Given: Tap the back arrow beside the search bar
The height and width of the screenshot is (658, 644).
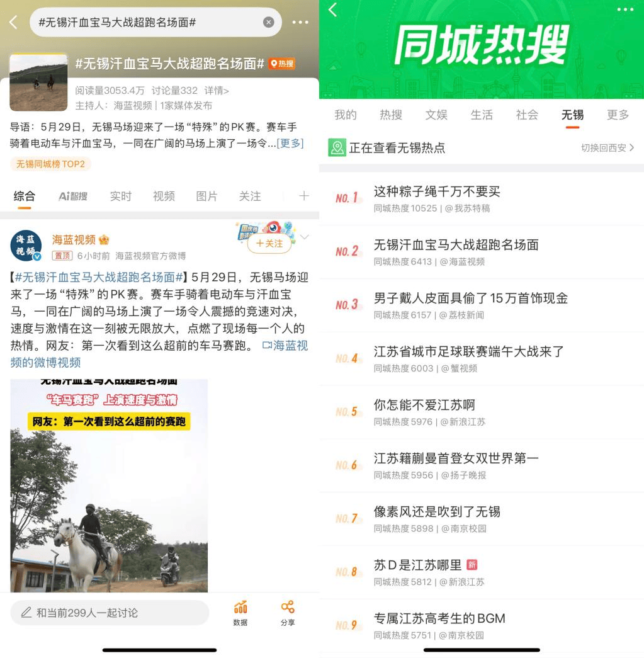Looking at the screenshot, I should tap(13, 22).
